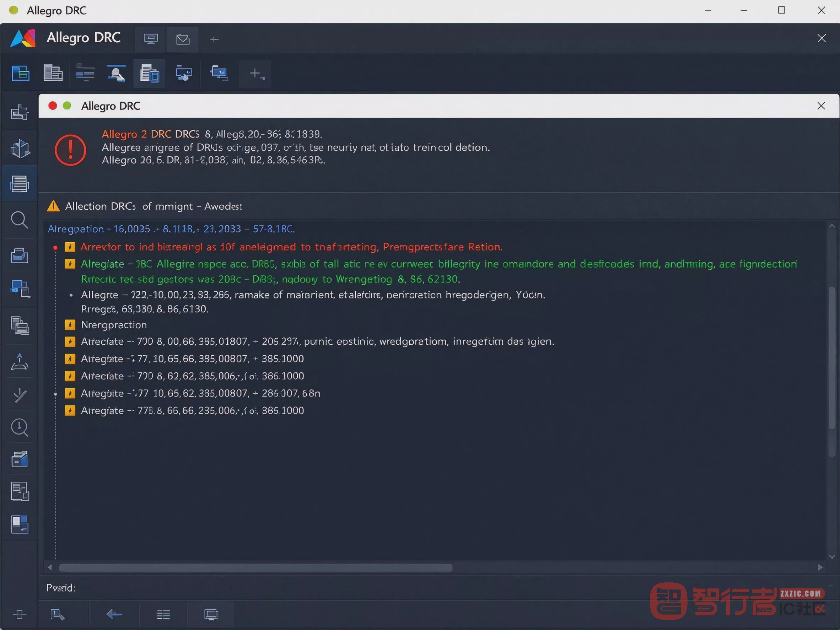Click the stacked pages sidebar icon

[20, 325]
